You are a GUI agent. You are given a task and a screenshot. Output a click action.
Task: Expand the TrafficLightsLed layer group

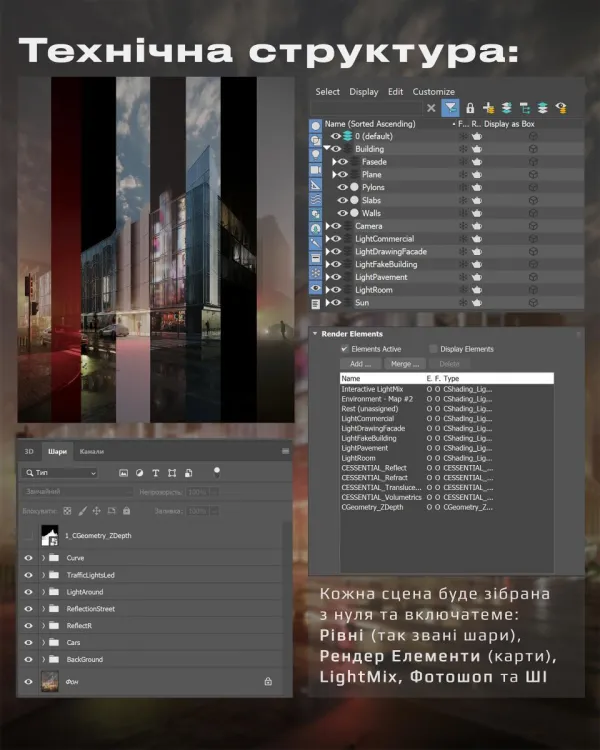tap(43, 575)
